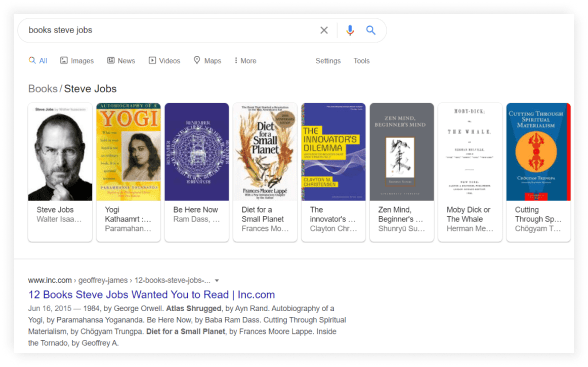Submit query using the blue magnifier icon

(370, 30)
